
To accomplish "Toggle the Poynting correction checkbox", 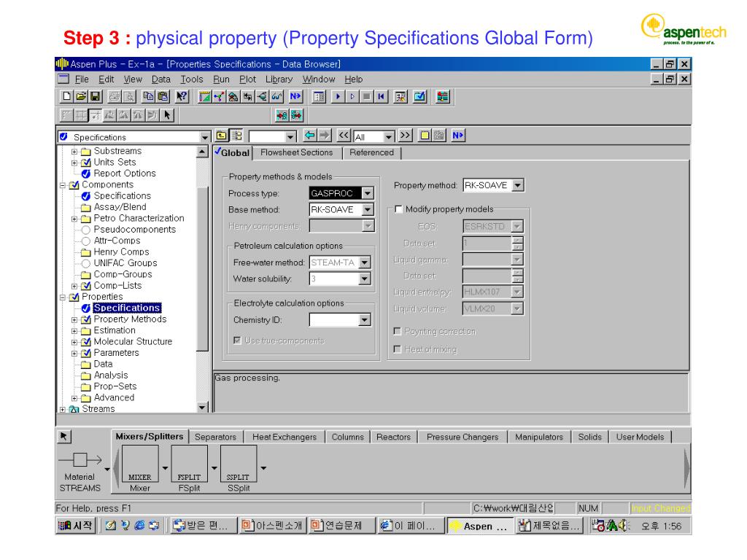I will 398,331.
